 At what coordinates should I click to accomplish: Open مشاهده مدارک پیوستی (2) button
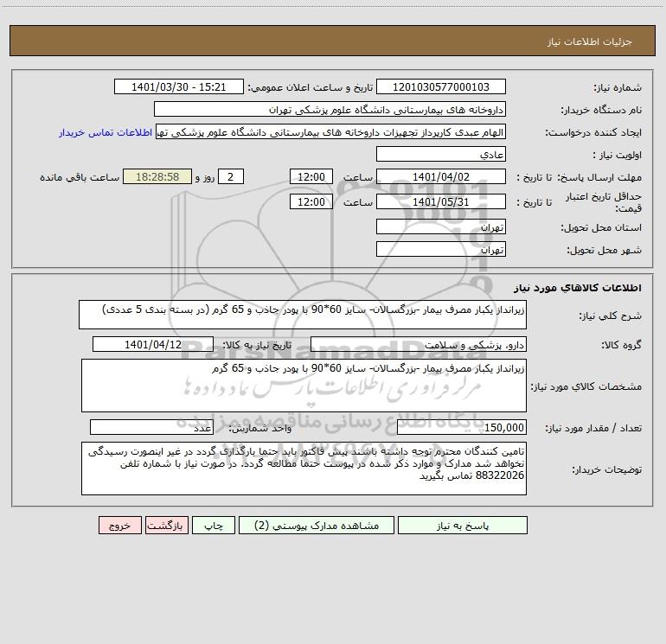317,526
